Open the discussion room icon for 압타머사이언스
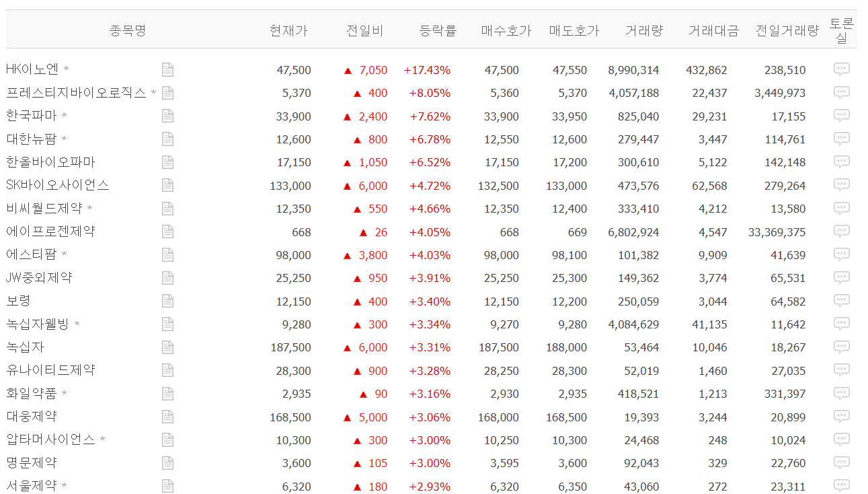Viewport: 868px width, 494px height. 842,439
